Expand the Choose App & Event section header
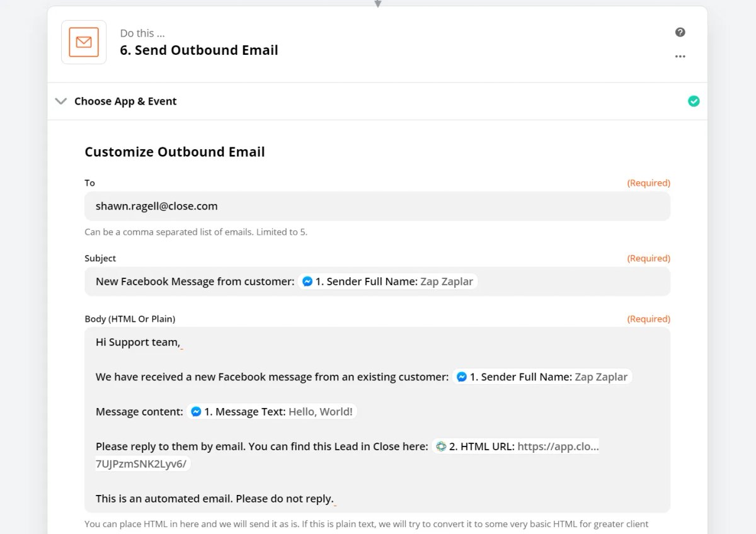This screenshot has height=534, width=756. point(377,101)
